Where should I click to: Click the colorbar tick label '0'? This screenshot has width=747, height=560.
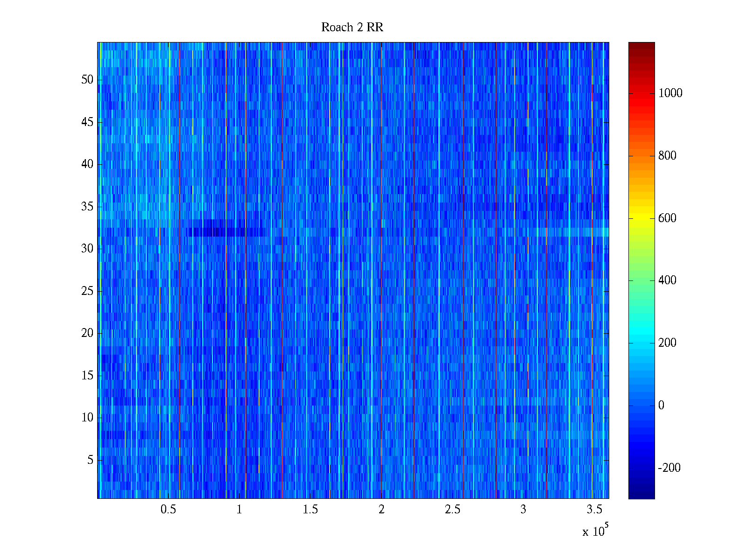click(x=661, y=406)
